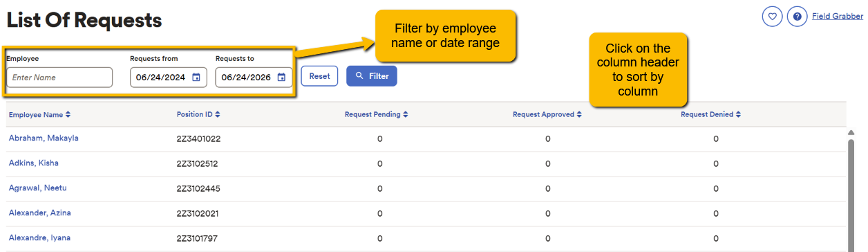Open calendar picker for Requests from date
This screenshot has width=868, height=252.
(x=196, y=78)
